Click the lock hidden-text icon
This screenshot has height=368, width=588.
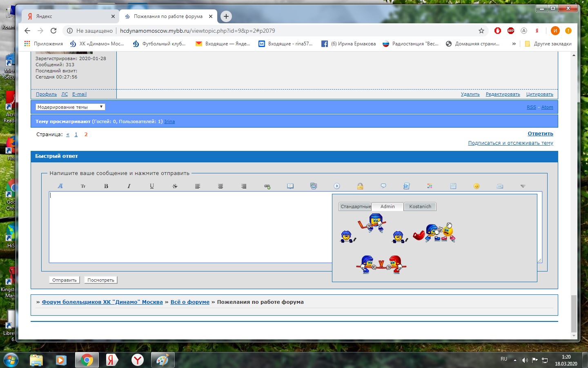point(360,186)
